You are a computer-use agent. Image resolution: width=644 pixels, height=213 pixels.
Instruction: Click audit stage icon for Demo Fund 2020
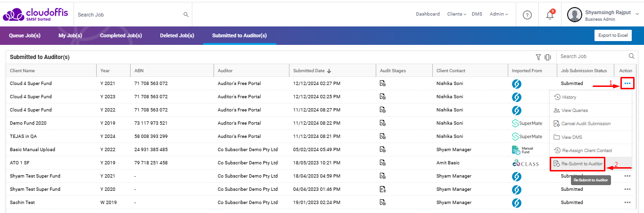(383, 123)
